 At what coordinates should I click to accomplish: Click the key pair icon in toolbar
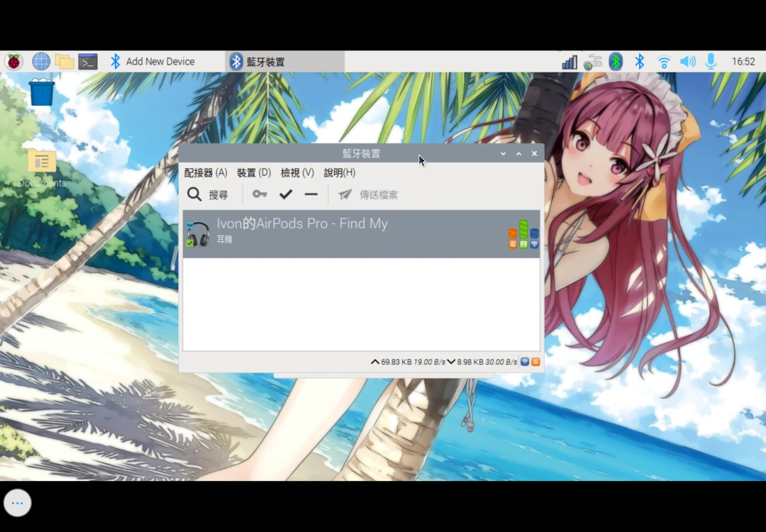click(260, 194)
